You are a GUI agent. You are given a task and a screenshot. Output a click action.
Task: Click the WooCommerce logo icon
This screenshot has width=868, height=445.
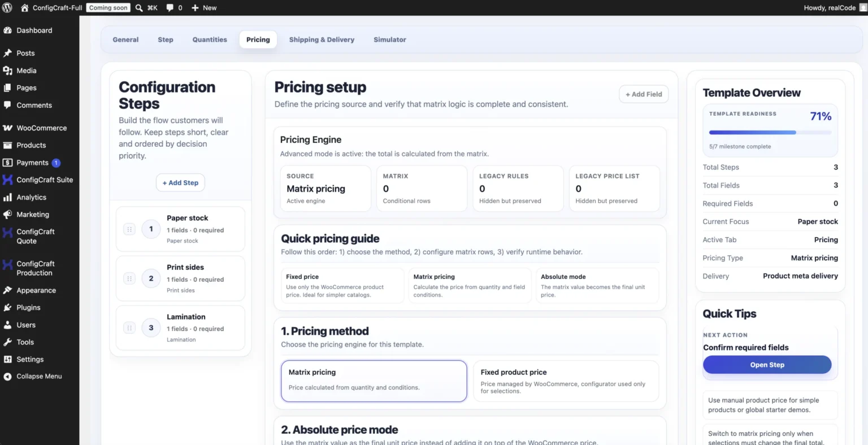[x=7, y=128]
